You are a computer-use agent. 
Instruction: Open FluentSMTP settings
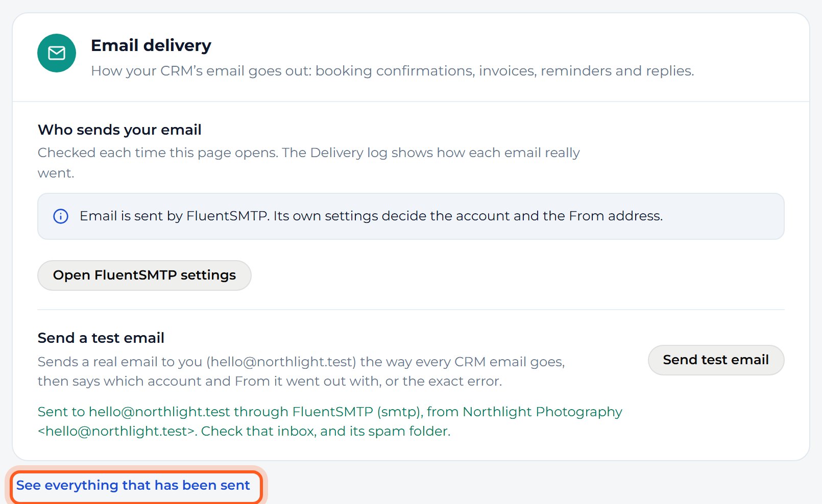tap(144, 275)
